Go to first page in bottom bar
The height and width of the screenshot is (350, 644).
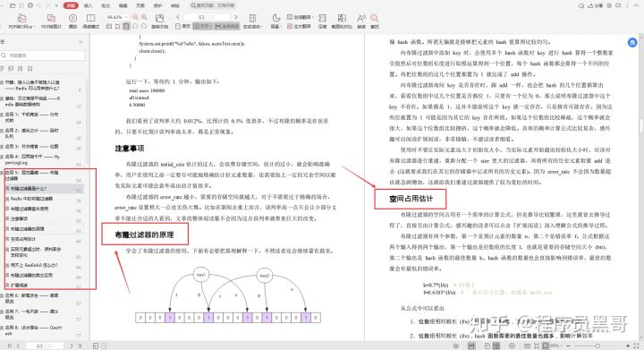click(9, 346)
